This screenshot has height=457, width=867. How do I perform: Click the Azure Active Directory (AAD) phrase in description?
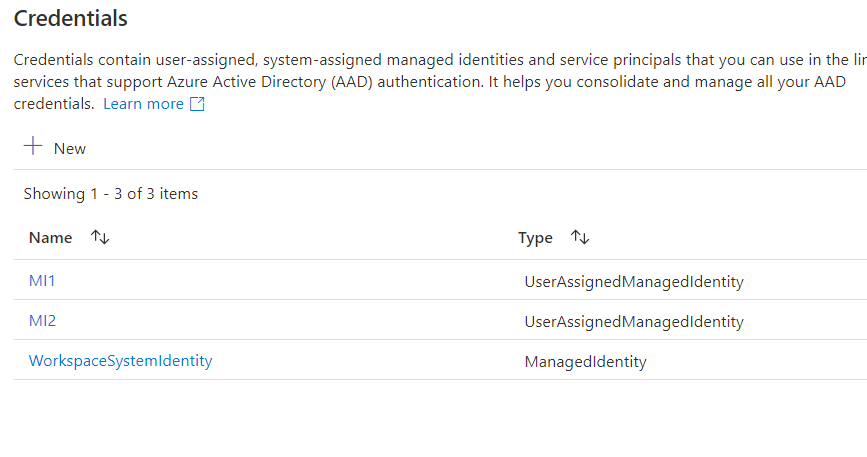263,82
